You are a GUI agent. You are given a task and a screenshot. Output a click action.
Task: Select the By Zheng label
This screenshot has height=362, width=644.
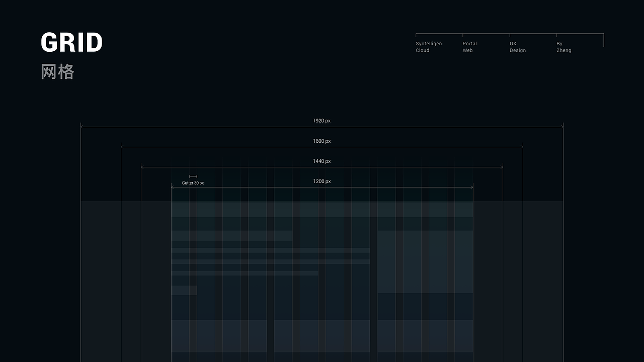coord(563,47)
